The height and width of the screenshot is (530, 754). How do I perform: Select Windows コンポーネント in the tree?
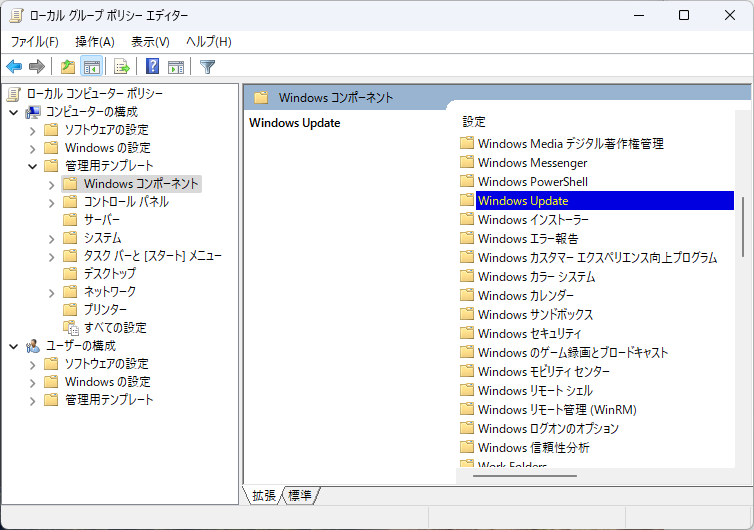click(x=141, y=184)
